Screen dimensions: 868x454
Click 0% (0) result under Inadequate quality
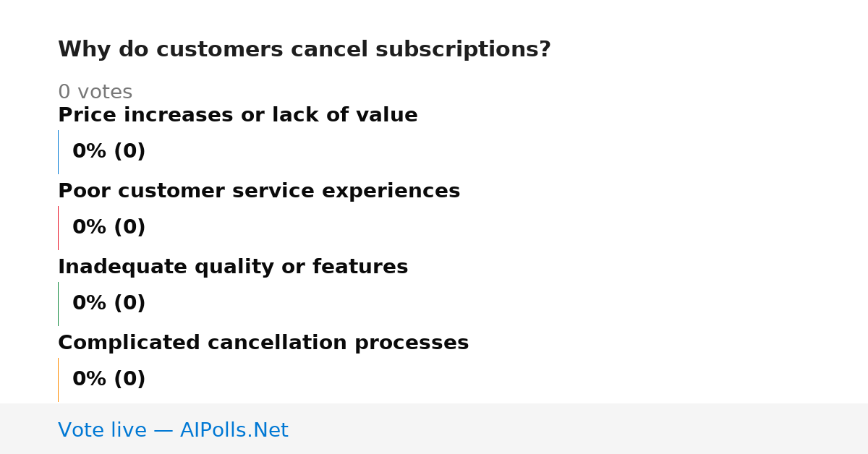tap(109, 304)
